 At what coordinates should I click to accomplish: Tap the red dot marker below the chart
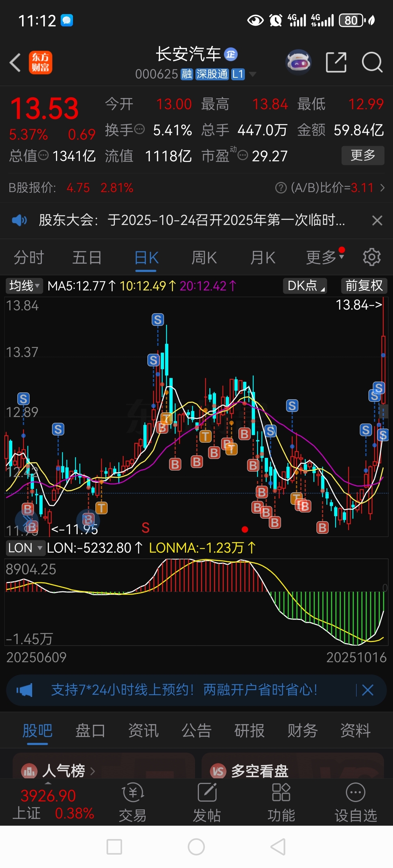[x=245, y=529]
